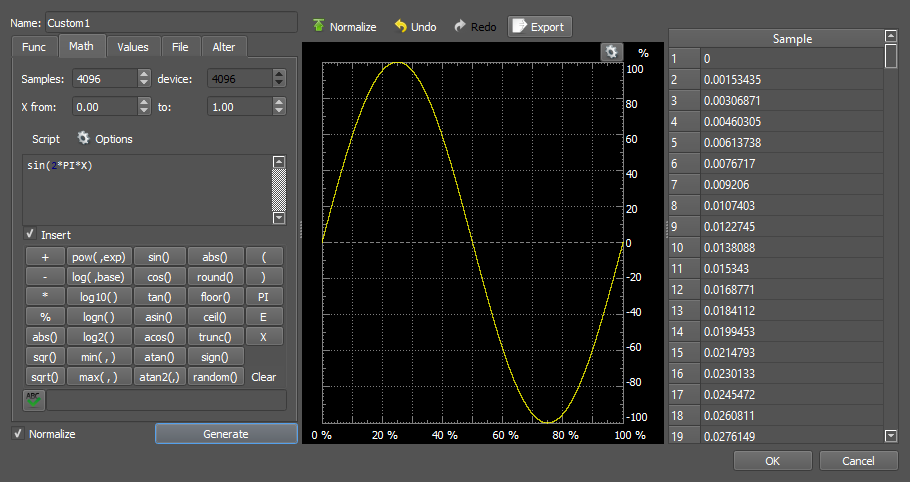Insert the E constant

[263, 317]
